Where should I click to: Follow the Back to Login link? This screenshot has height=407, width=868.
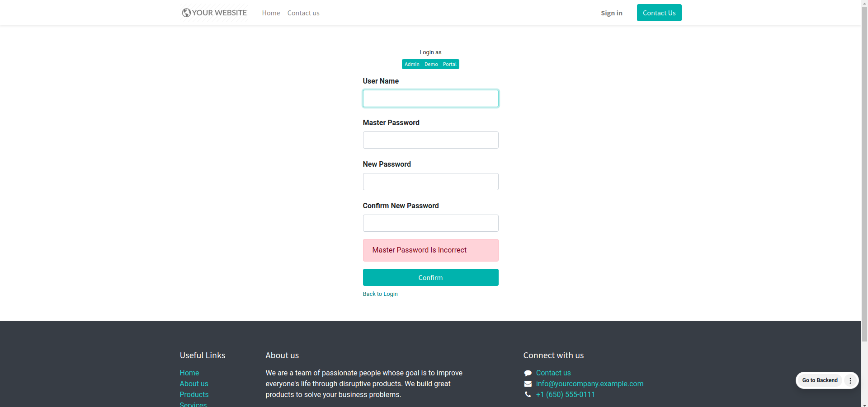(380, 294)
